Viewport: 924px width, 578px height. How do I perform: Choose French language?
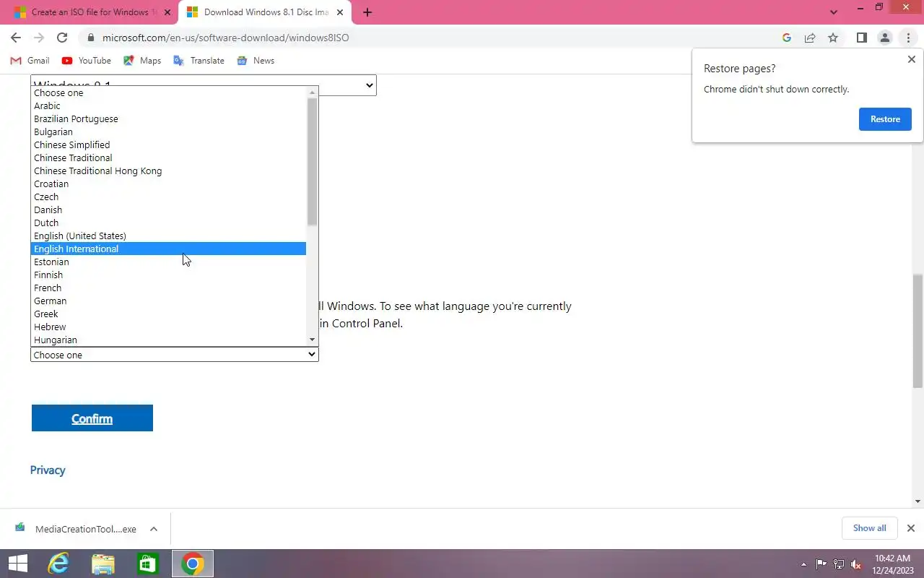pyautogui.click(x=169, y=288)
